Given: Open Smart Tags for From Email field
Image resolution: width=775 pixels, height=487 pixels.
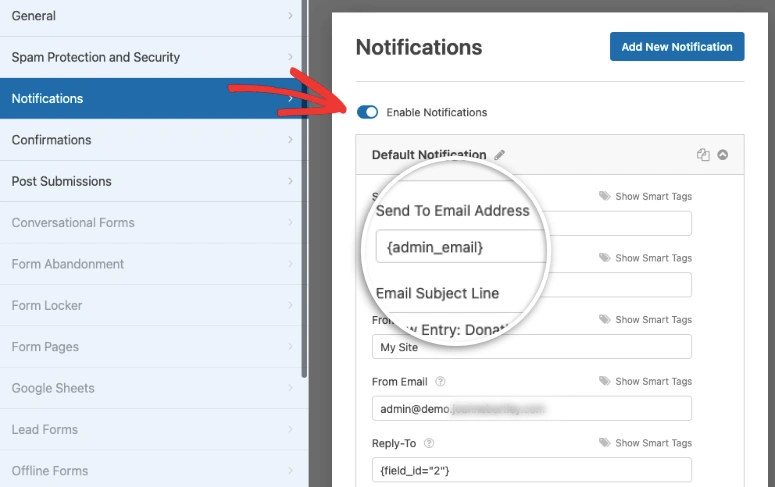Looking at the screenshot, I should [x=645, y=382].
